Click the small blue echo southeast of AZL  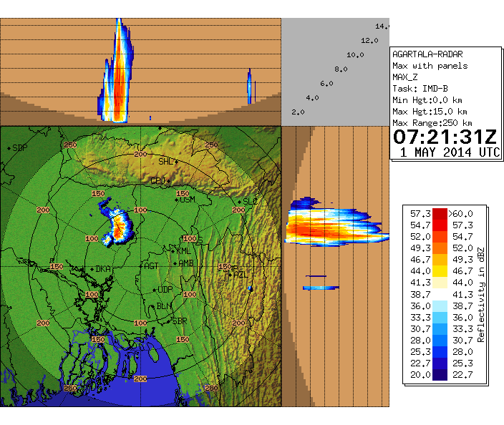pos(250,288)
